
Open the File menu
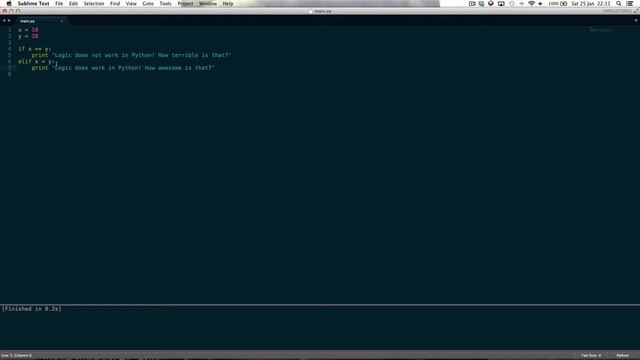[x=59, y=4]
